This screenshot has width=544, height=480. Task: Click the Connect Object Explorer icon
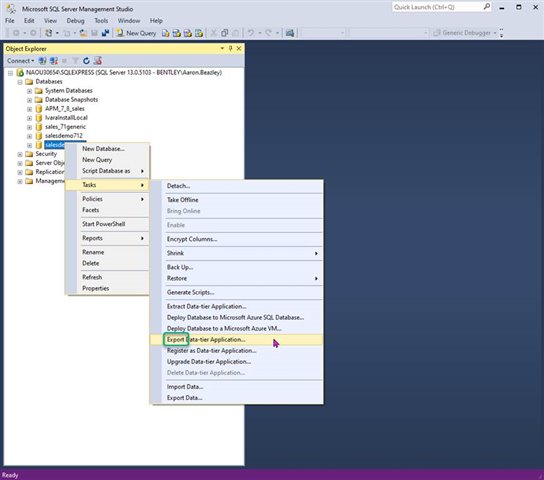42,61
